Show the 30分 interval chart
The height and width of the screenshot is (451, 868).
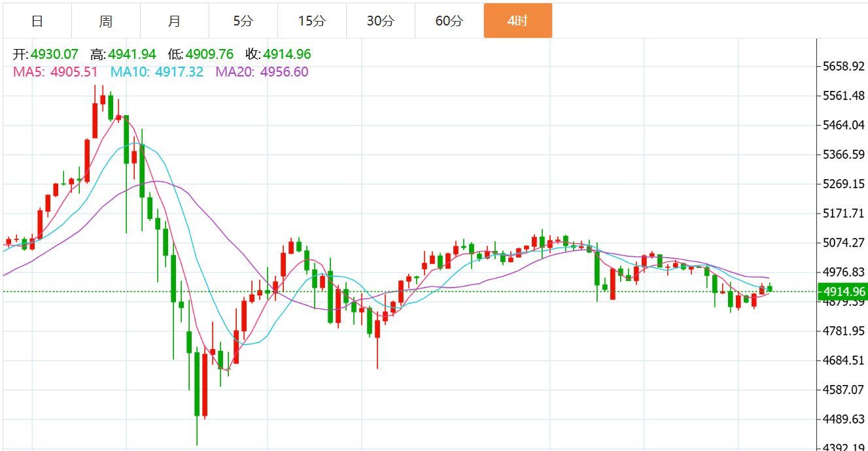(x=380, y=21)
